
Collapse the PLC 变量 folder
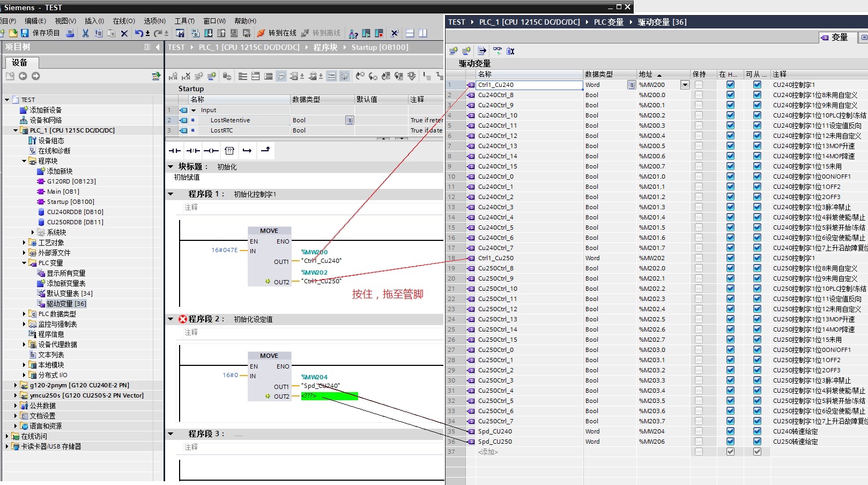click(24, 263)
